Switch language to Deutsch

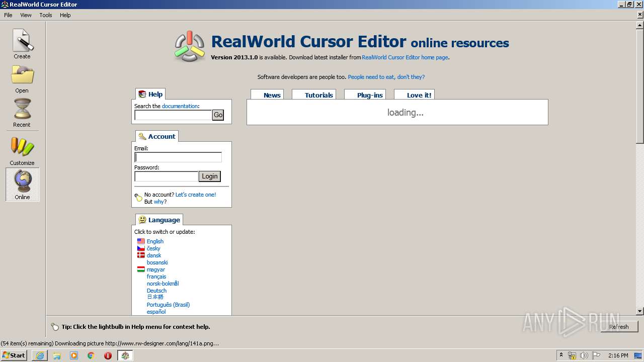pyautogui.click(x=156, y=291)
